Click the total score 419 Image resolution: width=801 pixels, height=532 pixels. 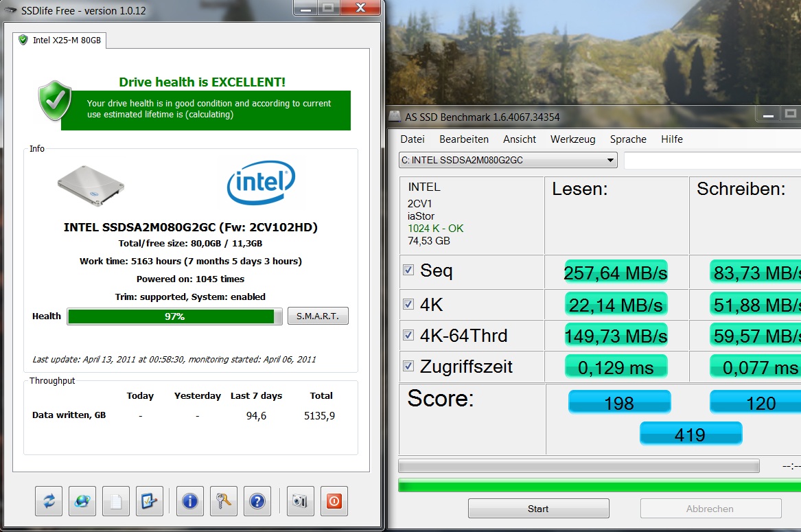point(690,434)
